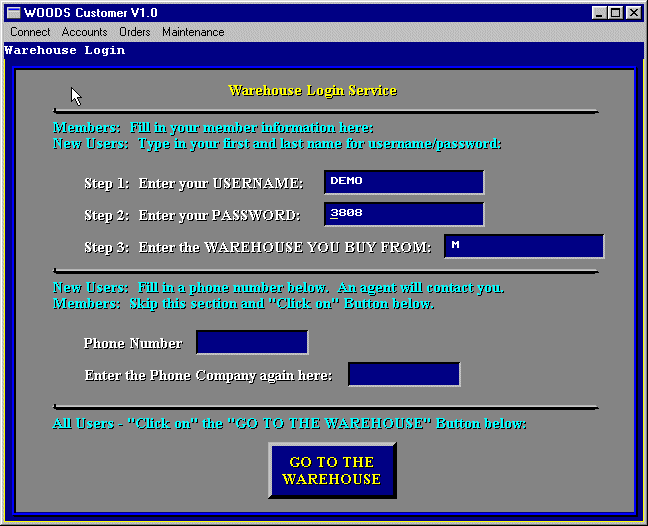Open the Maintenance menu
The image size is (648, 526).
[x=193, y=32]
